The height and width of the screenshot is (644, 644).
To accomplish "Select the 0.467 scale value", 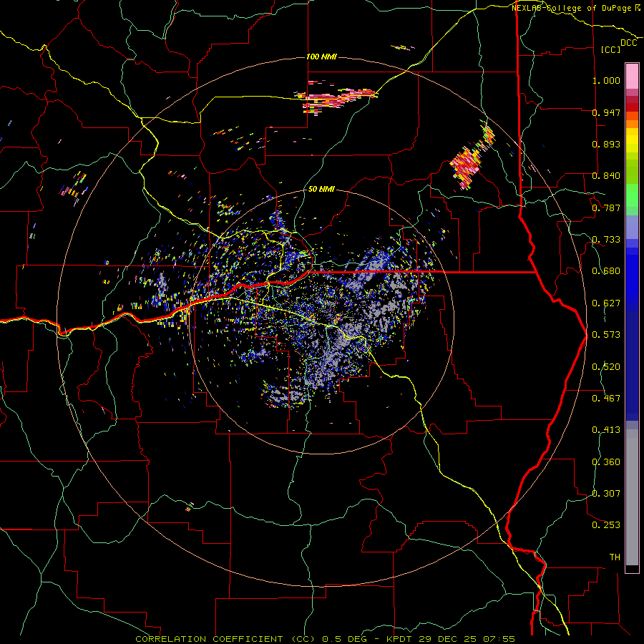I will click(606, 399).
